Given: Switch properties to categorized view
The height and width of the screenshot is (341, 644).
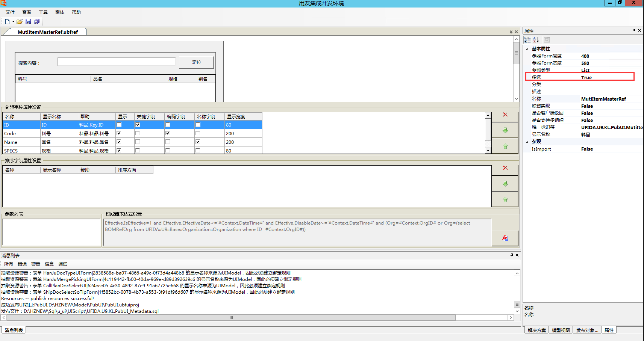Looking at the screenshot, I should pyautogui.click(x=527, y=40).
